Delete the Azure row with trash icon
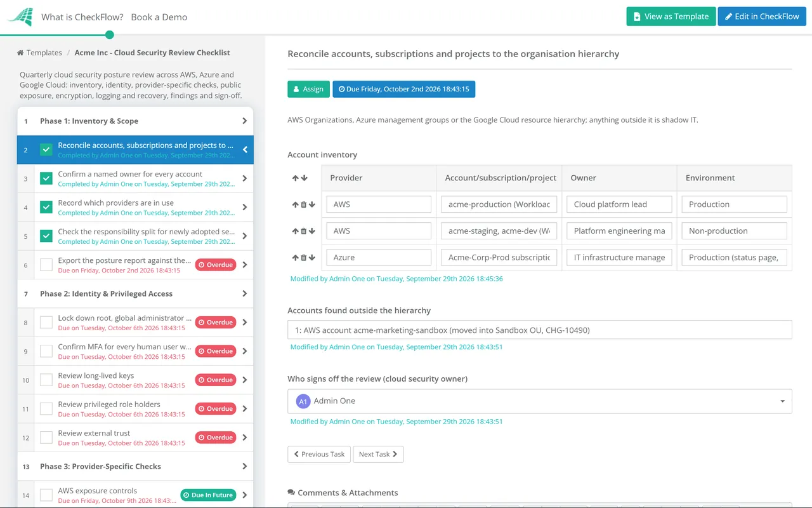 pos(303,258)
